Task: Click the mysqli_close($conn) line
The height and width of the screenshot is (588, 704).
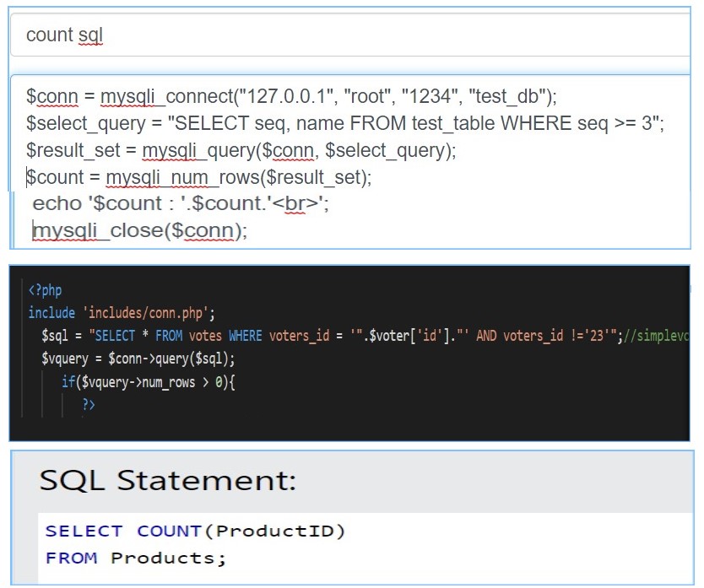Action: coord(140,230)
